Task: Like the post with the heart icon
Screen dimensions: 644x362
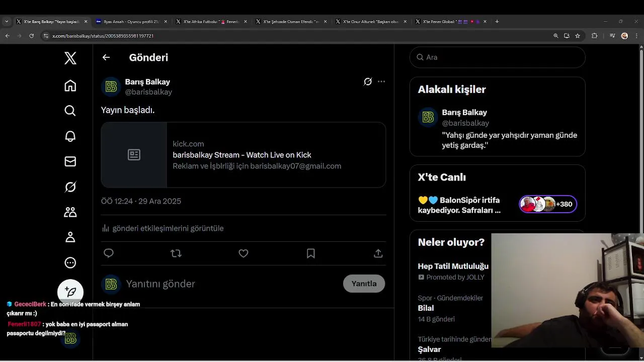Action: 244,253
